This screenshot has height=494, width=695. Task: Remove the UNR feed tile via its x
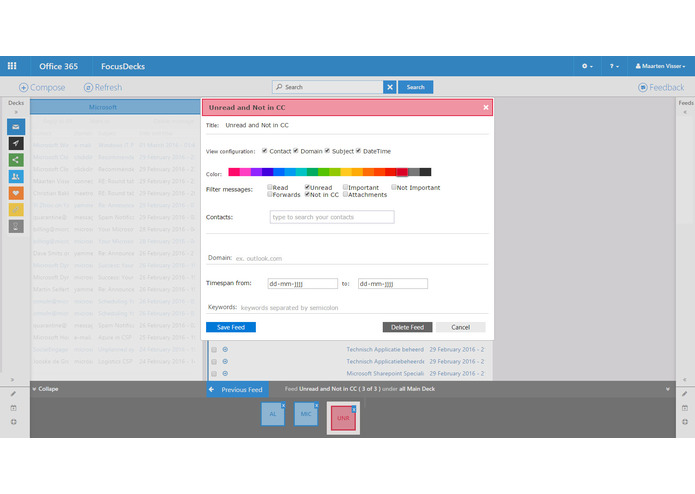[x=354, y=409]
